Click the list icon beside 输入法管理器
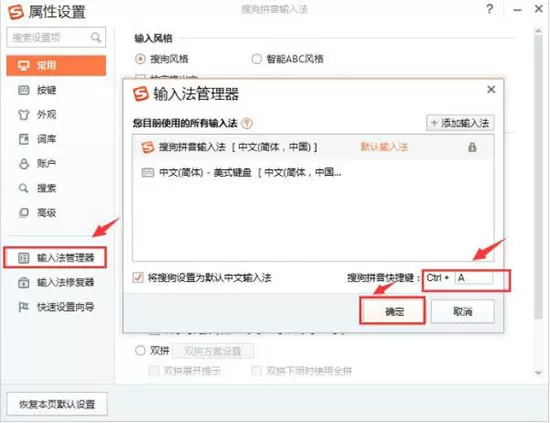550x423 pixels. 24,258
